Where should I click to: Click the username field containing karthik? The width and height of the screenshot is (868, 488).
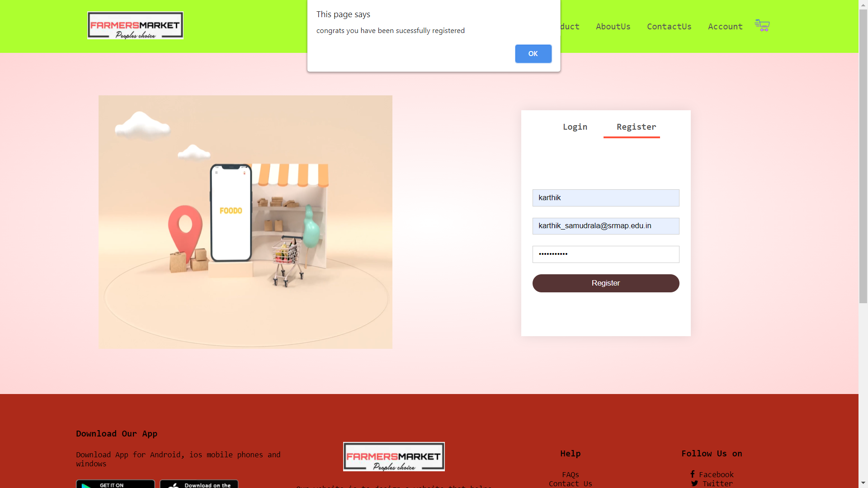tap(605, 198)
